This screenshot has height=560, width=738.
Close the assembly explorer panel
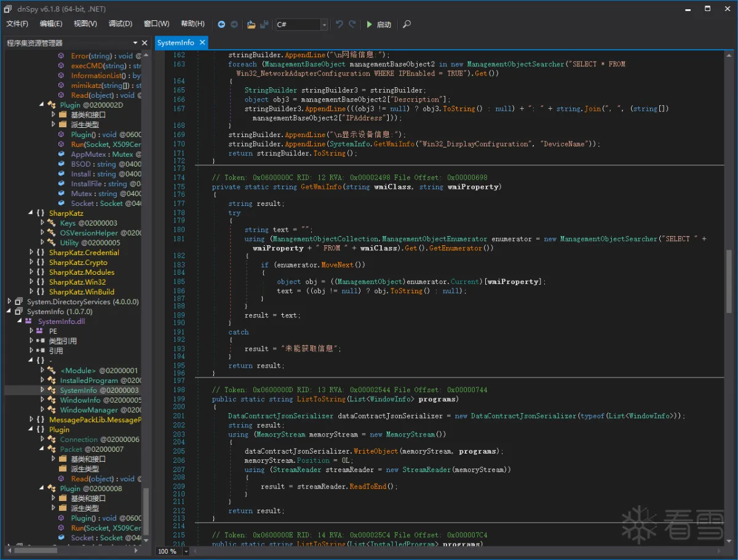145,43
